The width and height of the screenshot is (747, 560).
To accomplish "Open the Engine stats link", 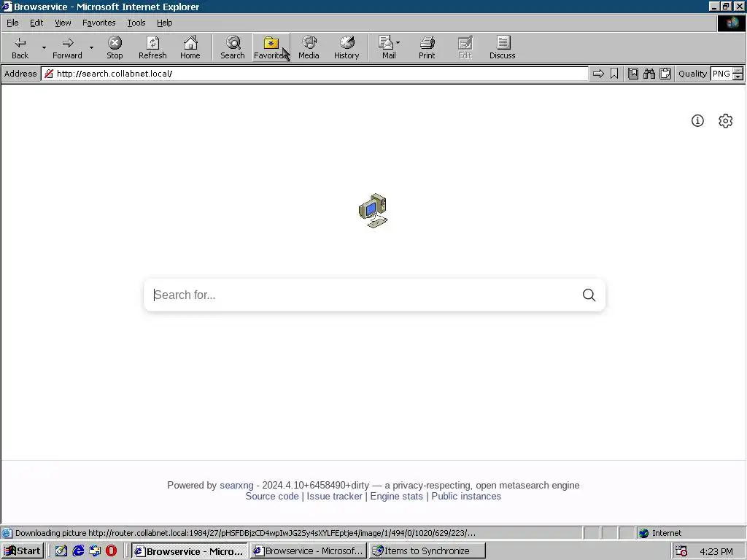I will tap(396, 496).
